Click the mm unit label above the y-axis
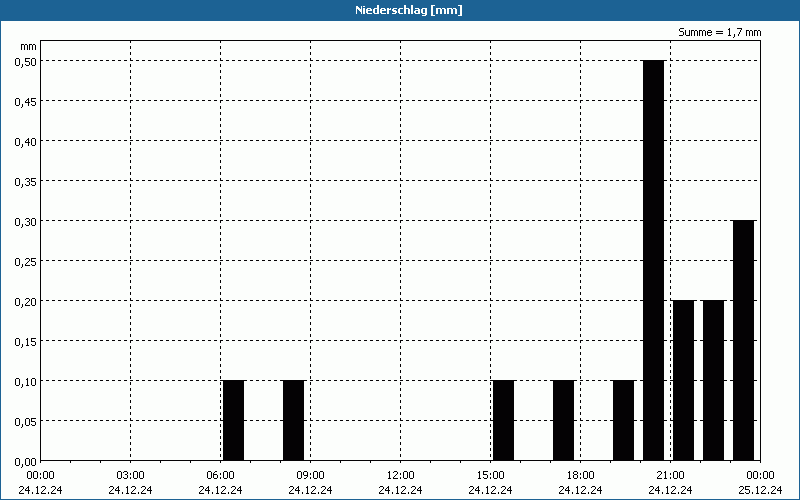 pos(29,46)
